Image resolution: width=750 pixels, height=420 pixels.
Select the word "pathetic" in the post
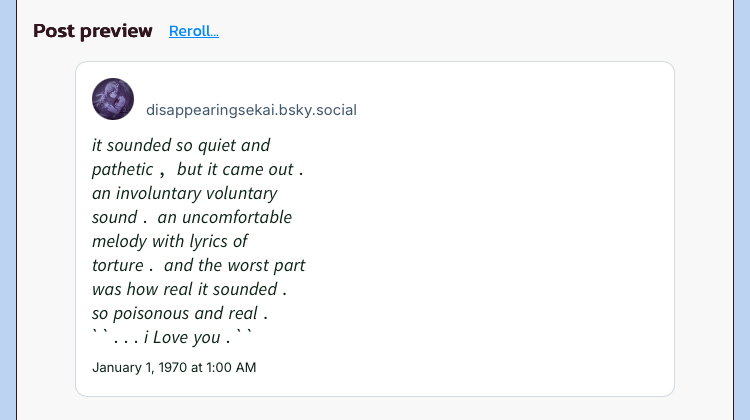coord(122,169)
